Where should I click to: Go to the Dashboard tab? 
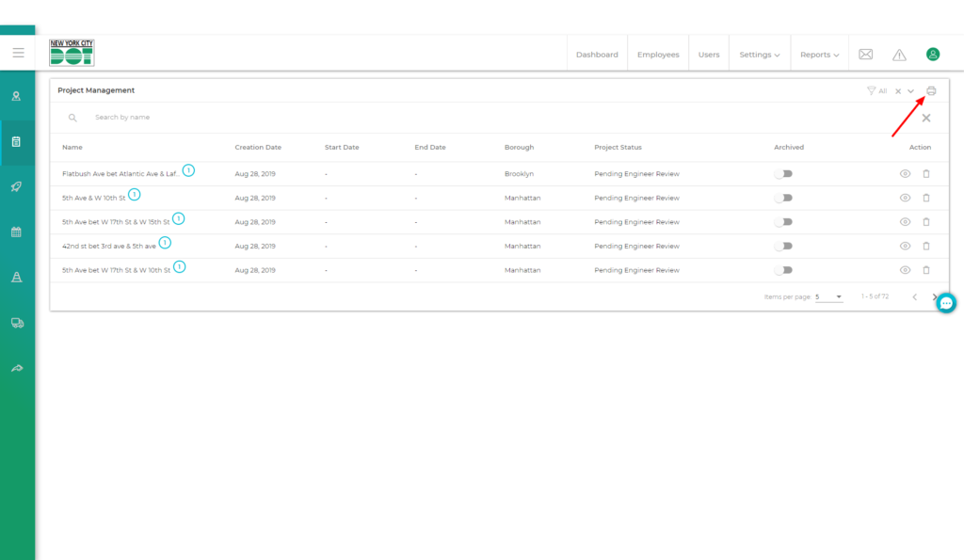point(597,55)
